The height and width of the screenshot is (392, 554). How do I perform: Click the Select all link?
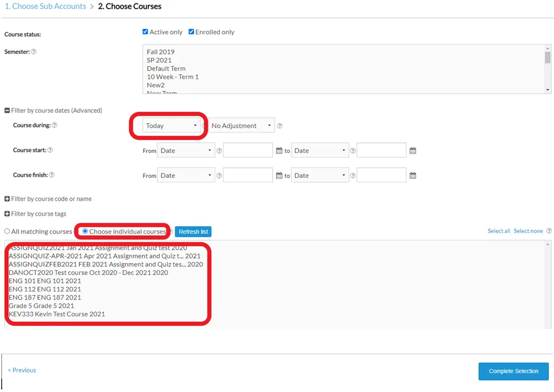point(499,231)
